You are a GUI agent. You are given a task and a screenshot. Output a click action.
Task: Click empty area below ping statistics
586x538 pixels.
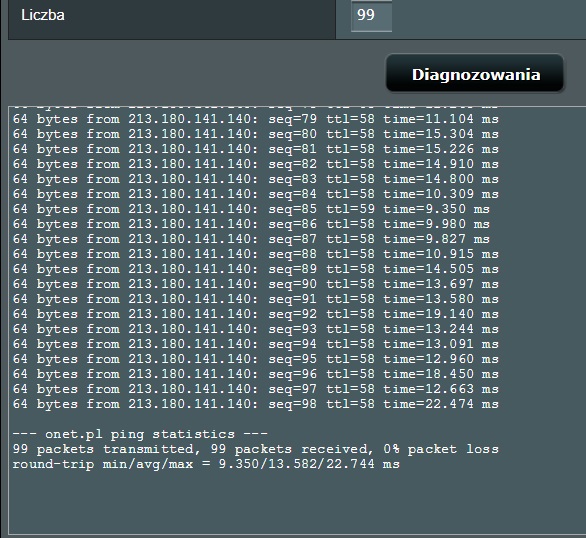coord(295,503)
